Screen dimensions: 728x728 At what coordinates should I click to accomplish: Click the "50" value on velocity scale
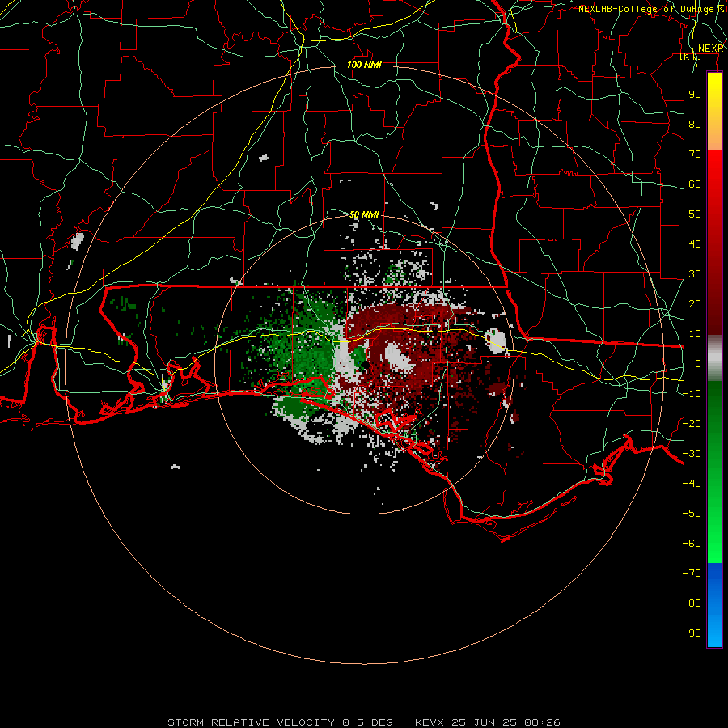pyautogui.click(x=695, y=214)
